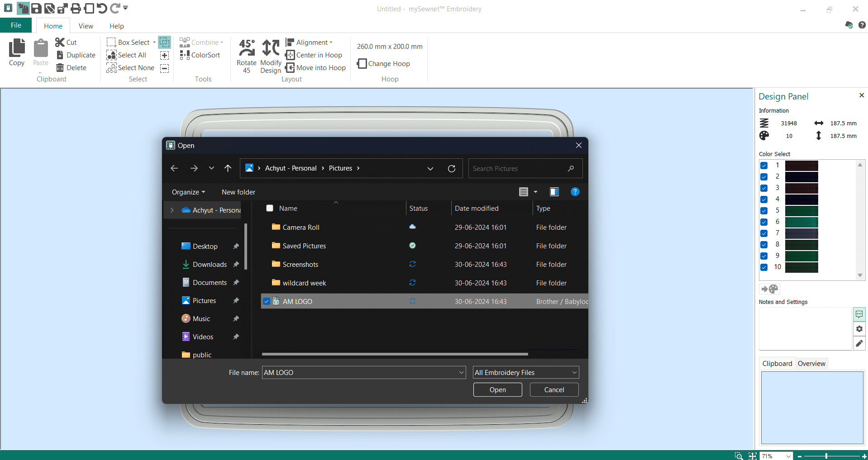Click the Move to palette color icon
This screenshot has height=460, width=868.
(769, 289)
